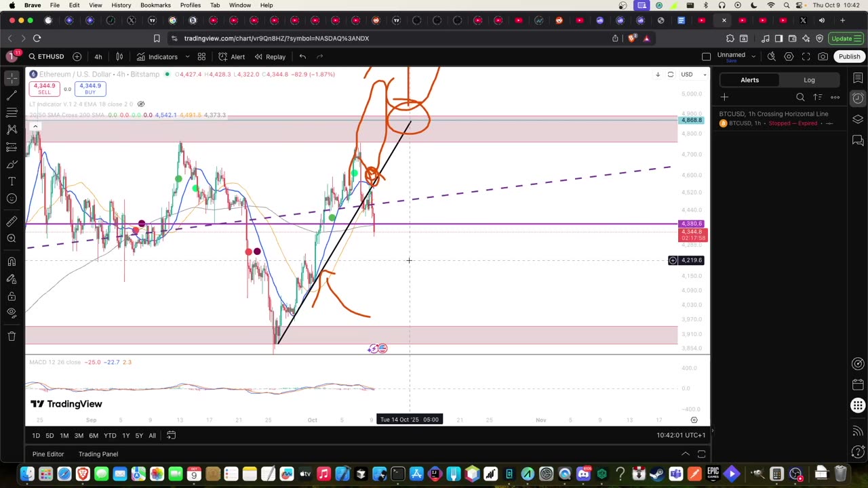
Task: Expand the indicators favorites chevron
Action: [x=187, y=57]
